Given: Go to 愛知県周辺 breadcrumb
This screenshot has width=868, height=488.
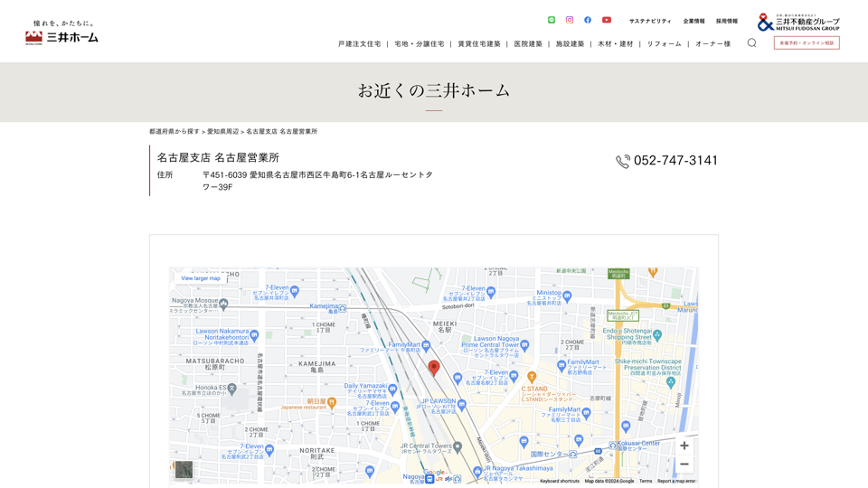Looking at the screenshot, I should tap(223, 132).
